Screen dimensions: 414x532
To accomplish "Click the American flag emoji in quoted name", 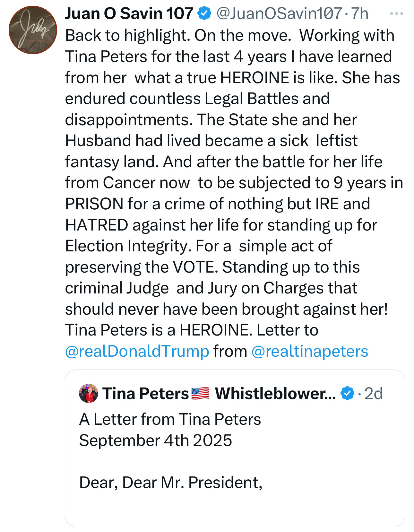I will pos(200,393).
